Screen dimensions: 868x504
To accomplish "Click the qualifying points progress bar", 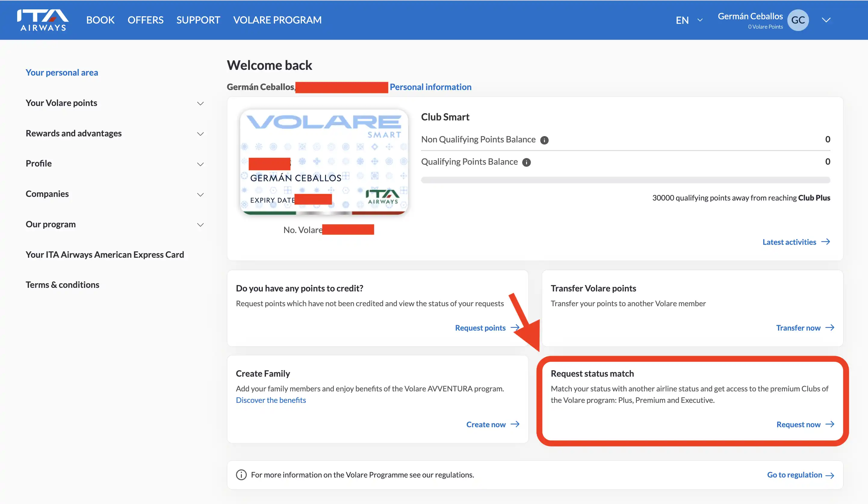I will tap(625, 180).
